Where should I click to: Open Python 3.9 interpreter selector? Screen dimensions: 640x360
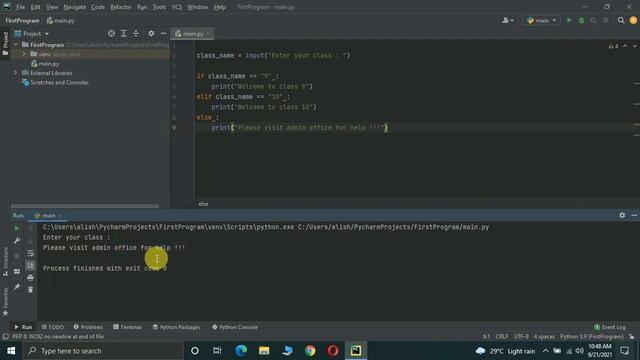point(591,337)
